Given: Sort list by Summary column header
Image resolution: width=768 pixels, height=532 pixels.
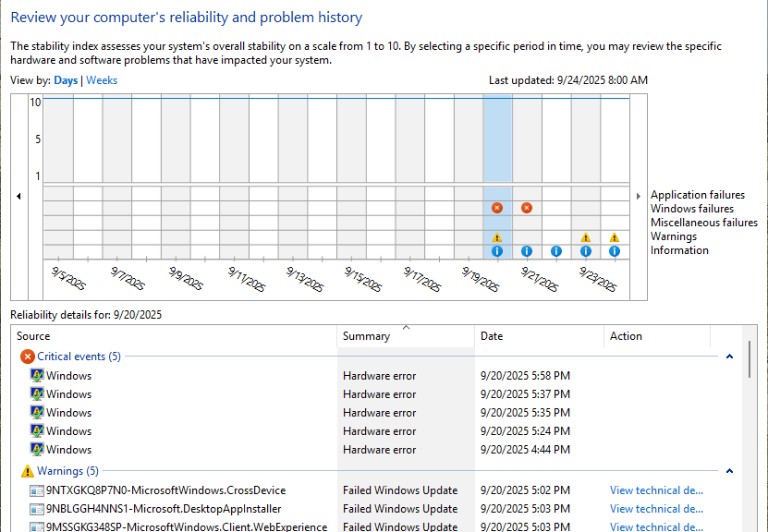Looking at the screenshot, I should (406, 336).
